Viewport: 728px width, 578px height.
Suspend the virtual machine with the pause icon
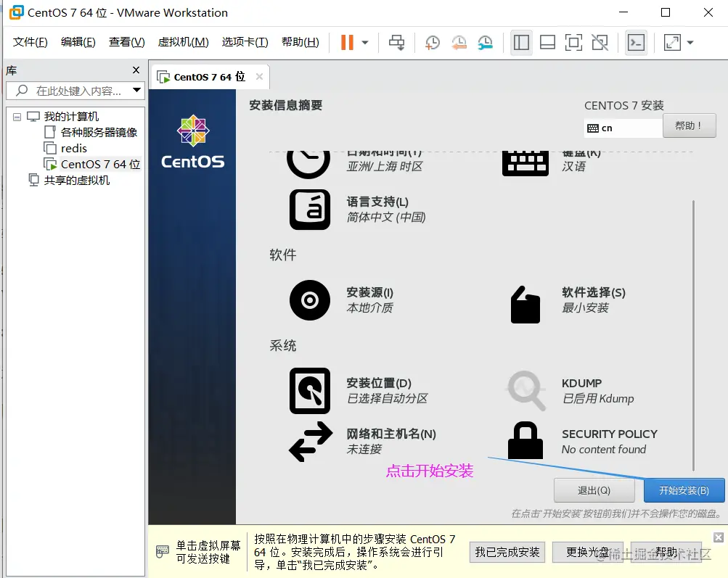coord(346,42)
